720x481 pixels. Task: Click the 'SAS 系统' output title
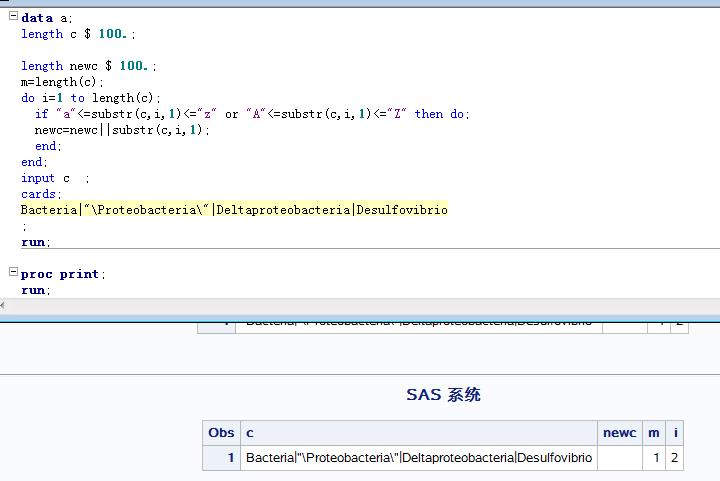(x=443, y=394)
